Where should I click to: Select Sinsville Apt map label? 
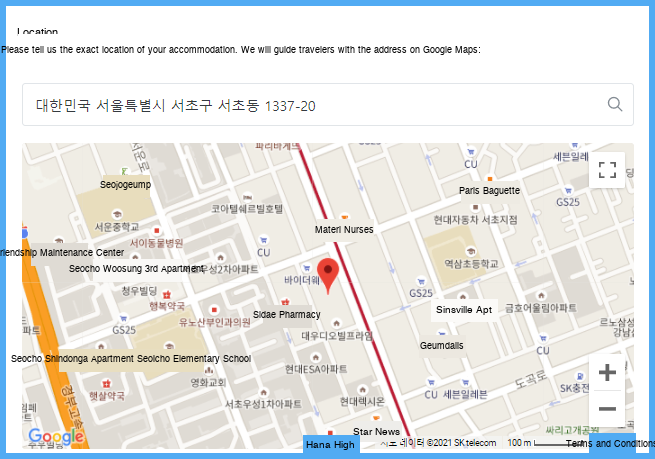(x=464, y=309)
